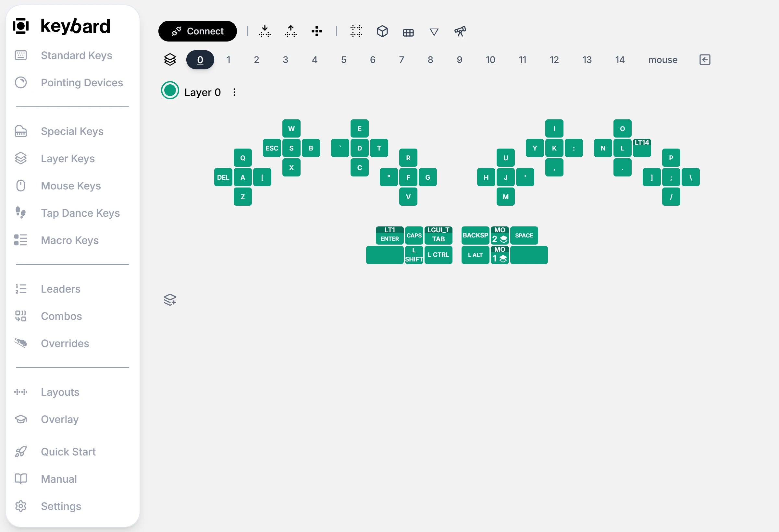Screen dimensions: 779x532
Task: Click the export (upload arrow) toolbar icon
Action: point(291,31)
